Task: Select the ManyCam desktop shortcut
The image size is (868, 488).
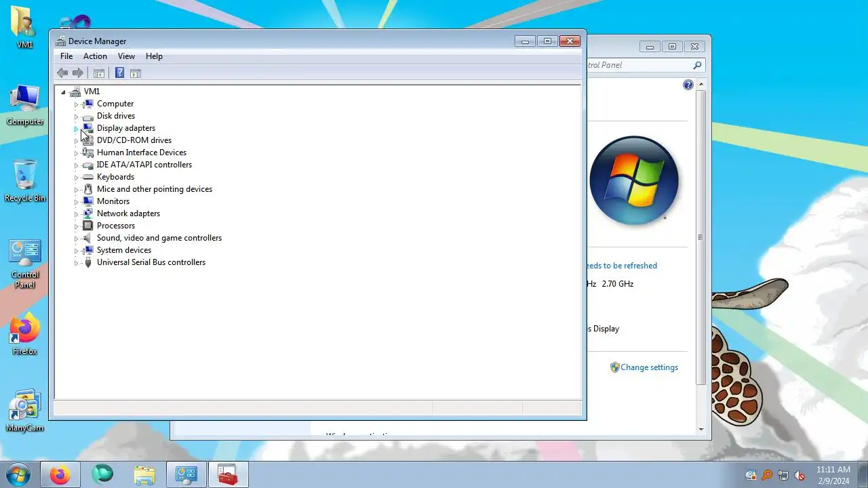Action: click(x=25, y=410)
